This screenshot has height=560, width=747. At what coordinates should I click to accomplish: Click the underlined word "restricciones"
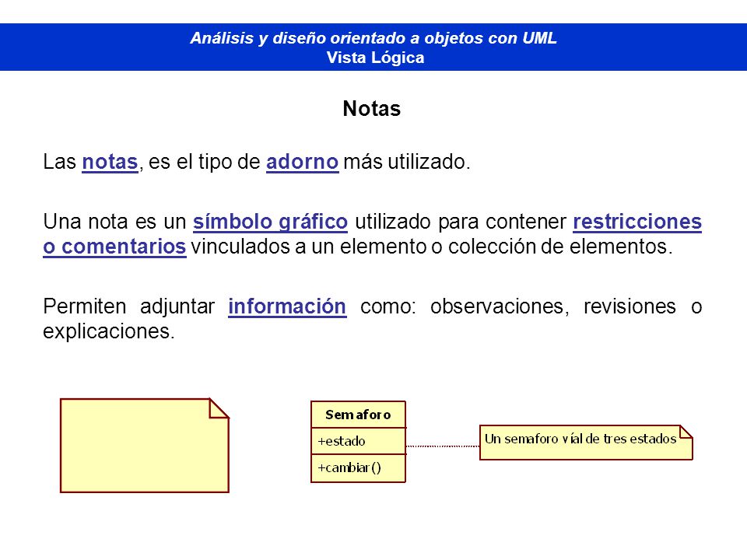coord(637,222)
